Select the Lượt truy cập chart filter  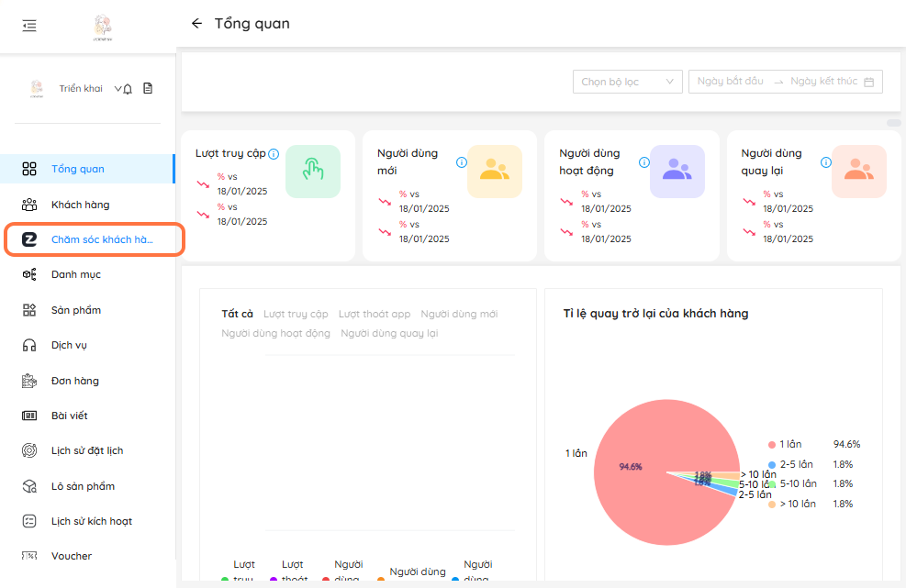tap(295, 314)
